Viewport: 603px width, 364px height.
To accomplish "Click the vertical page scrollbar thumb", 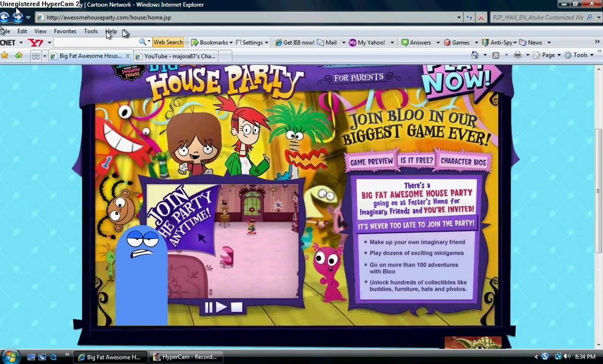I will tap(598, 191).
